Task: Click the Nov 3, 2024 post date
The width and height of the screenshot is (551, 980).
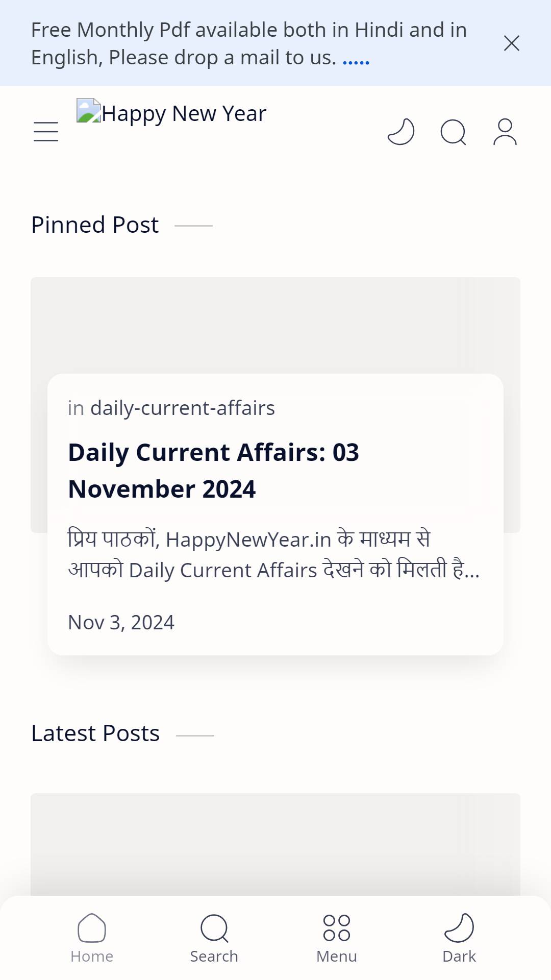Action: click(x=121, y=622)
